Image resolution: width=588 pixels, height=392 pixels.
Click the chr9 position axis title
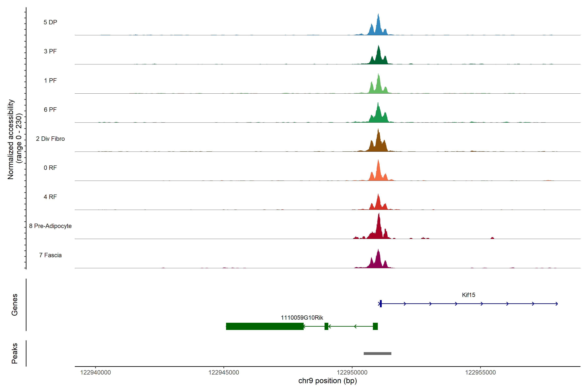pyautogui.click(x=327, y=381)
